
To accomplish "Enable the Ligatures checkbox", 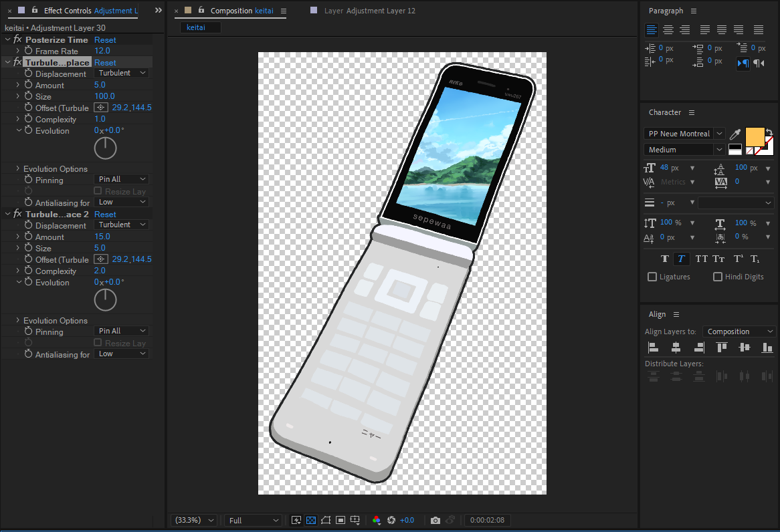I will pos(652,277).
